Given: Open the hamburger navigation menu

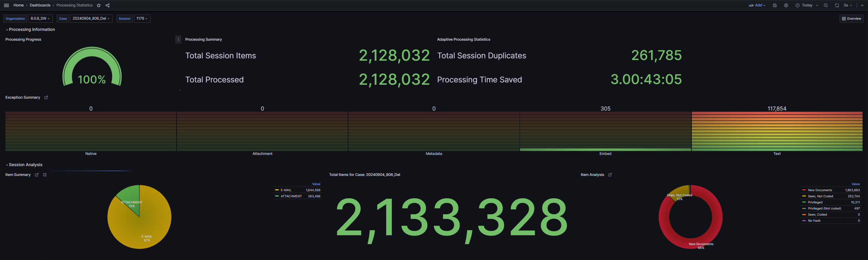Looking at the screenshot, I should click(x=6, y=5).
